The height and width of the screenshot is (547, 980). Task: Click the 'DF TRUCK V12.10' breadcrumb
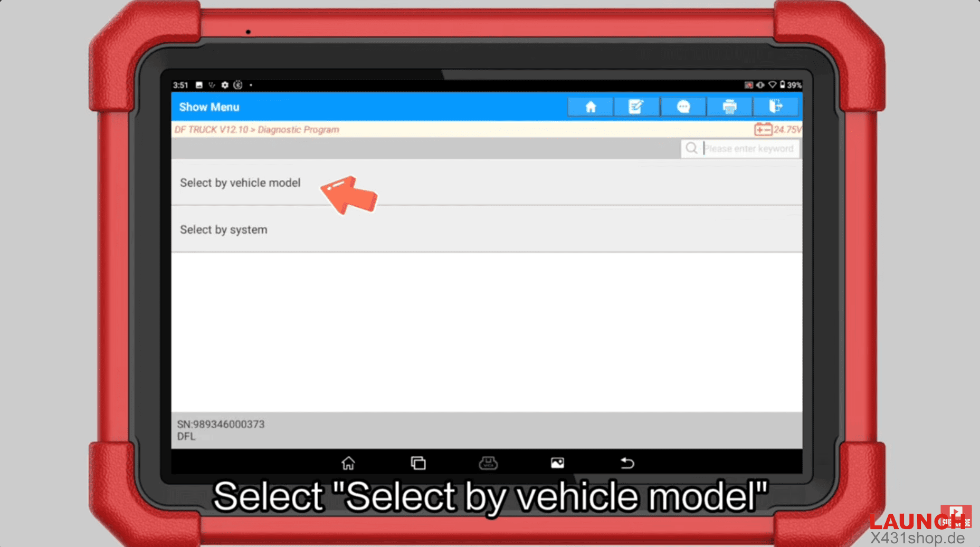tap(211, 130)
